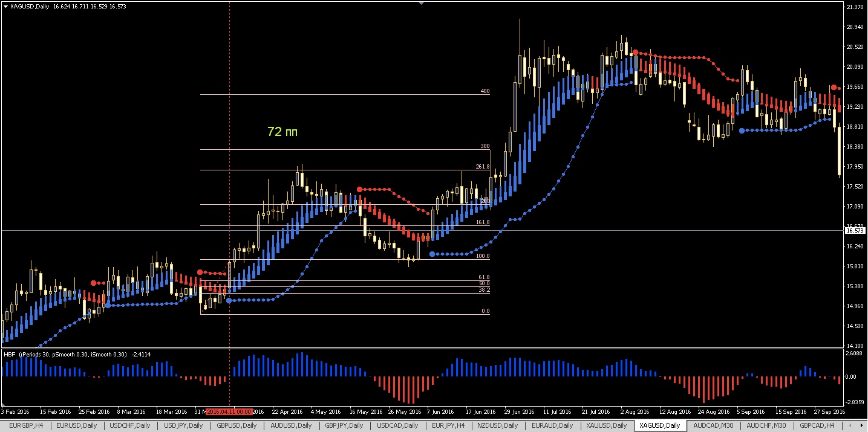The height and width of the screenshot is (432, 868).
Task: Click the Fibonacci 0.0 level label
Action: click(x=485, y=311)
